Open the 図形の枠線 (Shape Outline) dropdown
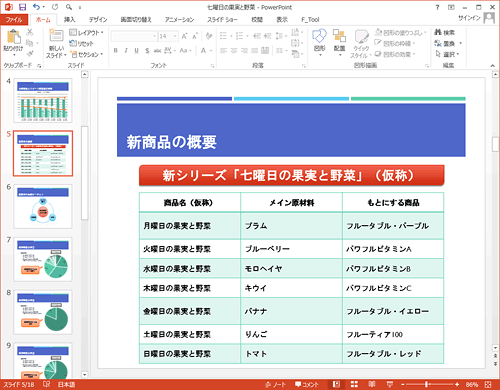Viewport: 500px width, 390px height. tap(395, 43)
